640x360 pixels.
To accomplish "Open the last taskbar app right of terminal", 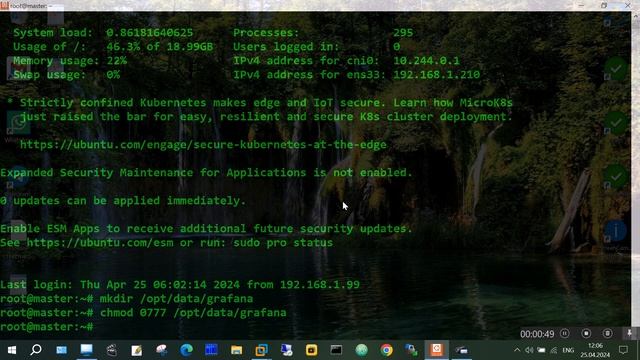I will coord(461,350).
